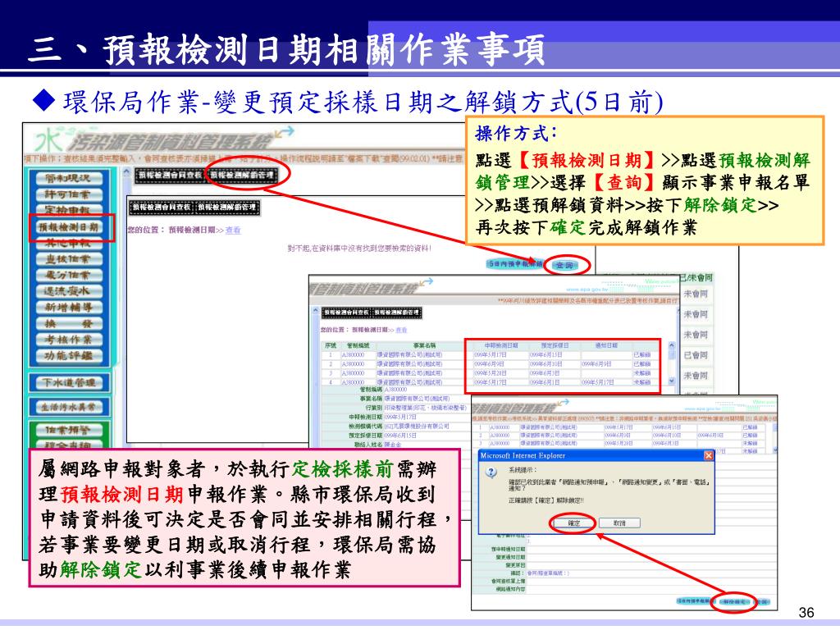Click 查看 breadcrumb link in first inner window
840x630 pixels.
[x=233, y=230]
